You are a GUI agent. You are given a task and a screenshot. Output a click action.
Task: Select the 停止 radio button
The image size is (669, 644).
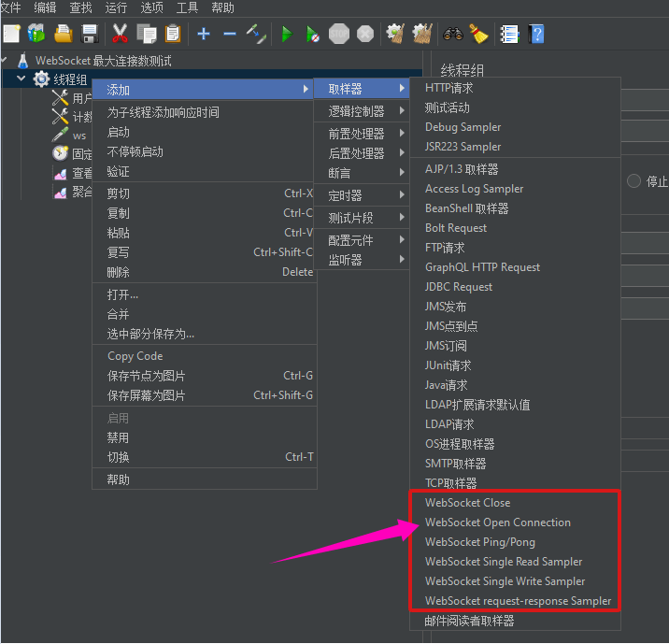(x=634, y=181)
